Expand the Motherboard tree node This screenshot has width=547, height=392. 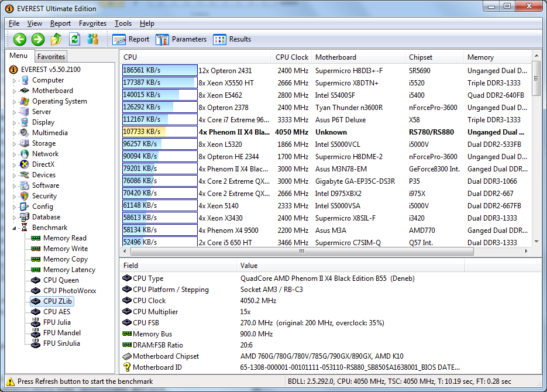pyautogui.click(x=14, y=91)
